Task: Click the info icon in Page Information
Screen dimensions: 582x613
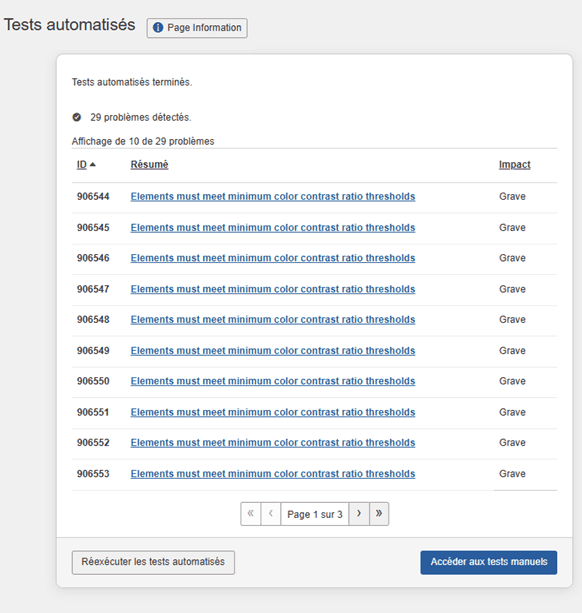Action: [158, 28]
